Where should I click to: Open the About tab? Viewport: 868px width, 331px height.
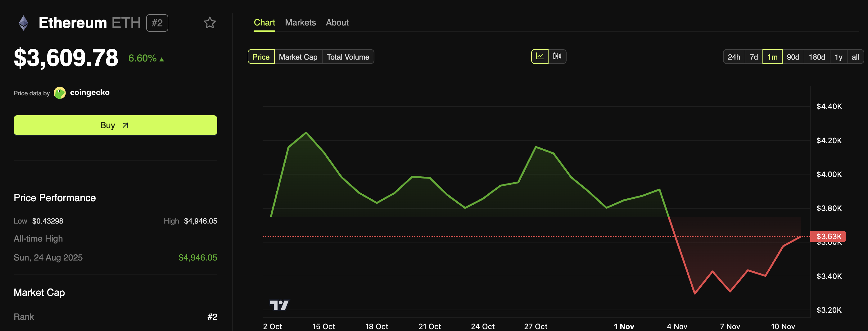click(x=337, y=23)
